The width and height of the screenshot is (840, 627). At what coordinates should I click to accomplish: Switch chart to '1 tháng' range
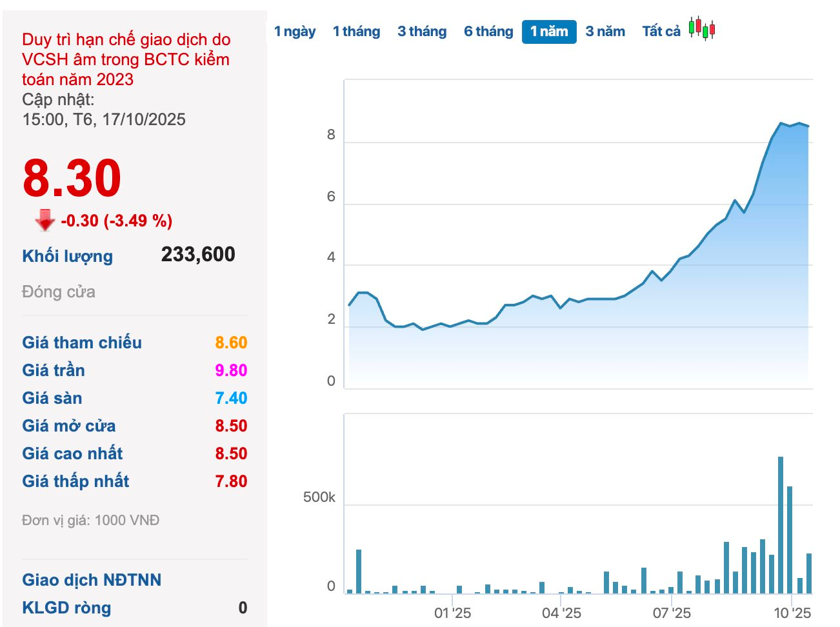point(356,32)
